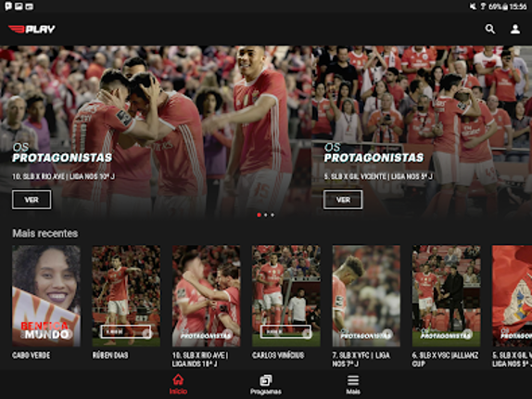The image size is (532, 399).
Task: Open the 7. SLB x VFC thumbnail
Action: pos(366,296)
